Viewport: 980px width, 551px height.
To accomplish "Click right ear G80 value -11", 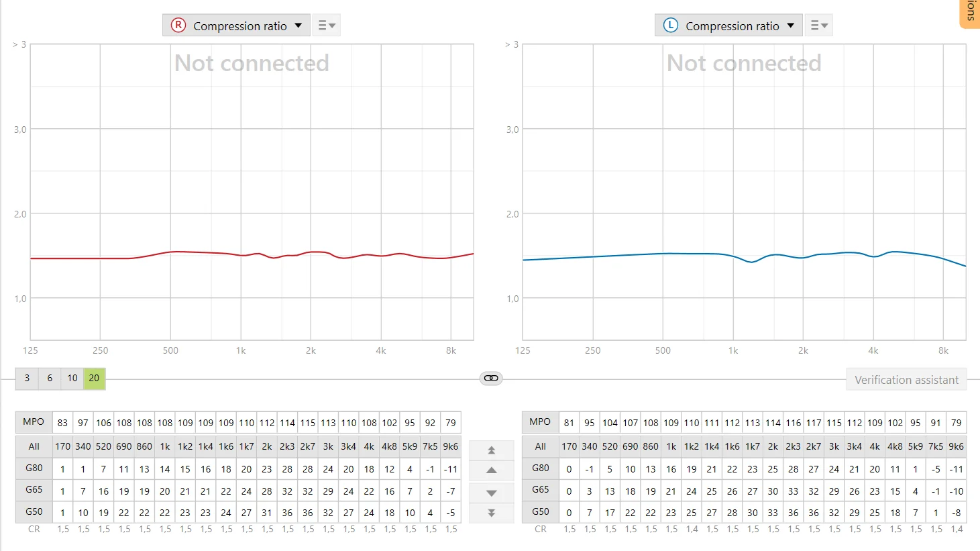I will coord(451,469).
